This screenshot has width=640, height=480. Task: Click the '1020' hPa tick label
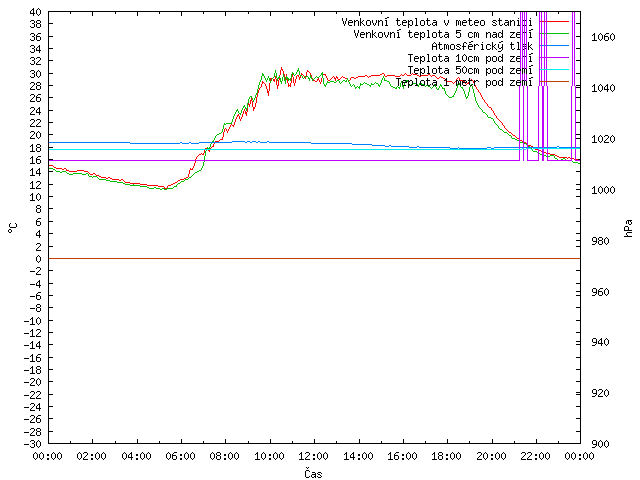(x=603, y=140)
